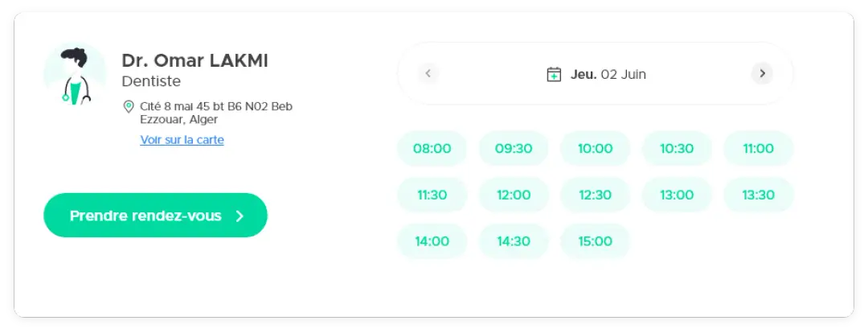
Task: Click the location pin icon
Action: [x=129, y=106]
